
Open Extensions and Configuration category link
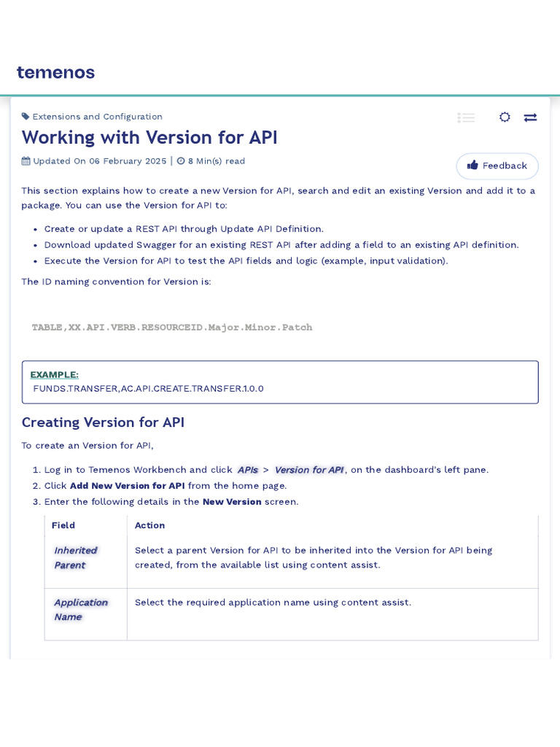[x=97, y=116]
